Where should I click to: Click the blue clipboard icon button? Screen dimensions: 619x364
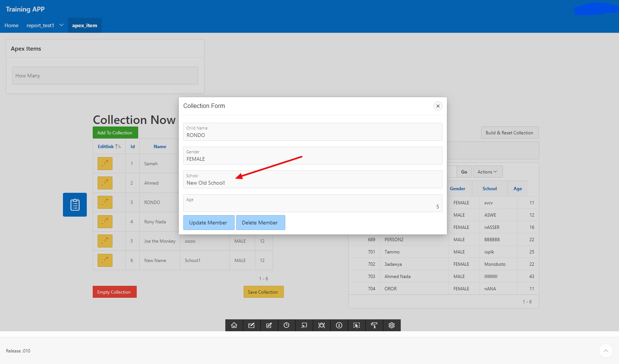[75, 205]
